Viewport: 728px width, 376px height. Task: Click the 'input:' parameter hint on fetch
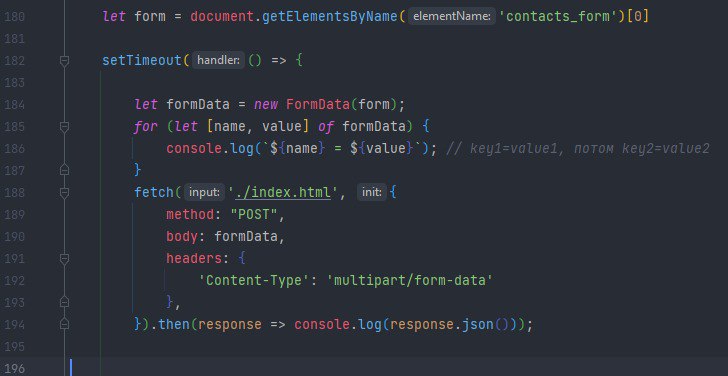204,192
